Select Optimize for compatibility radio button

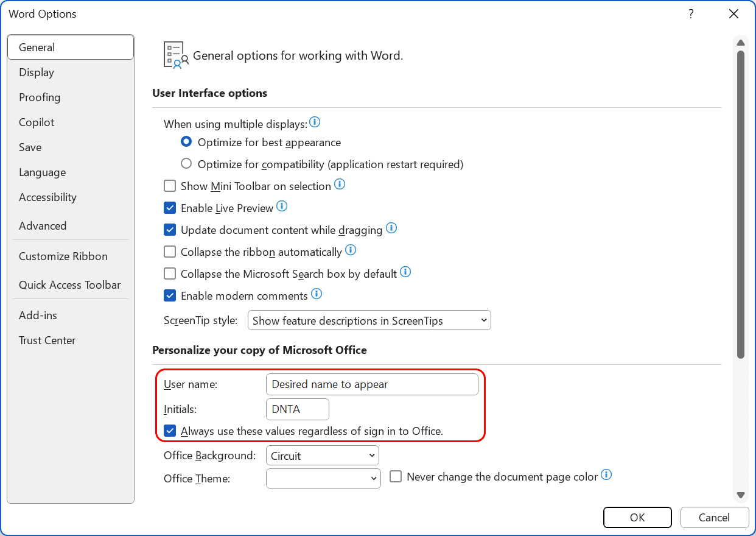click(186, 163)
